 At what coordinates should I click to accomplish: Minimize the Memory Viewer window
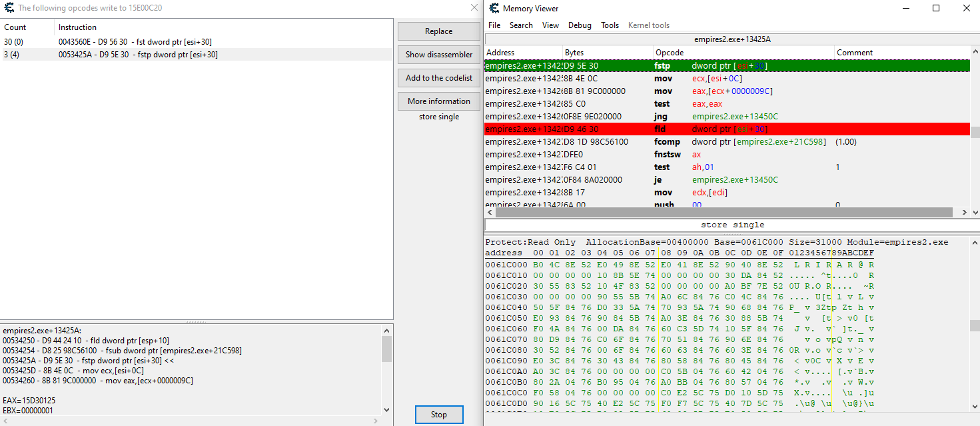tap(905, 8)
